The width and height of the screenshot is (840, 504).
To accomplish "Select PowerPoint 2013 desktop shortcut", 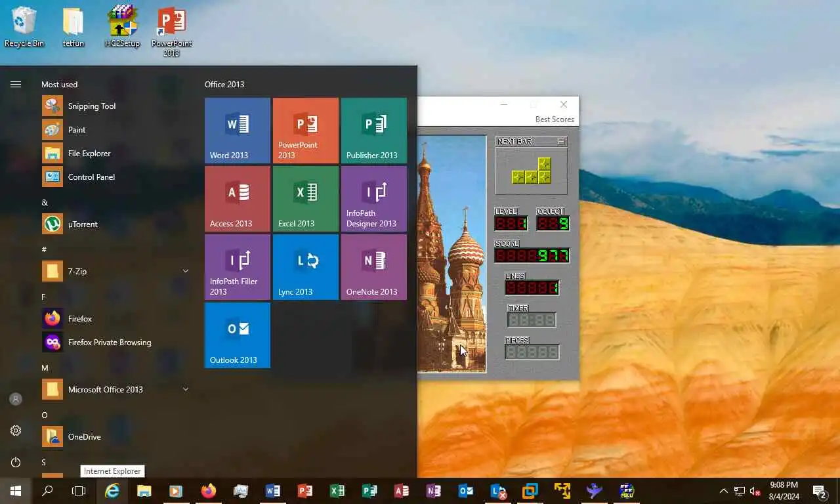I will pos(171,31).
